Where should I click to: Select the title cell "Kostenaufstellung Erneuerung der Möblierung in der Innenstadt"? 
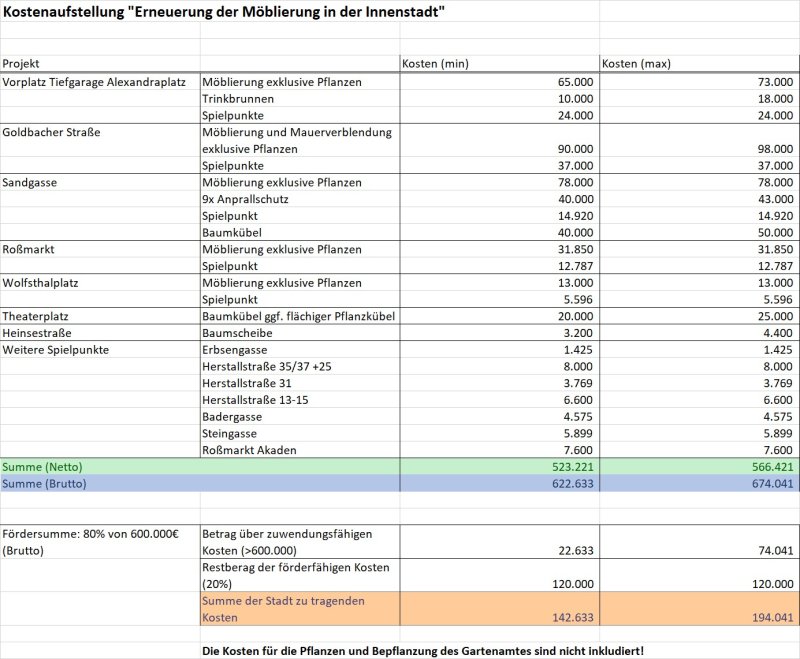[x=224, y=12]
